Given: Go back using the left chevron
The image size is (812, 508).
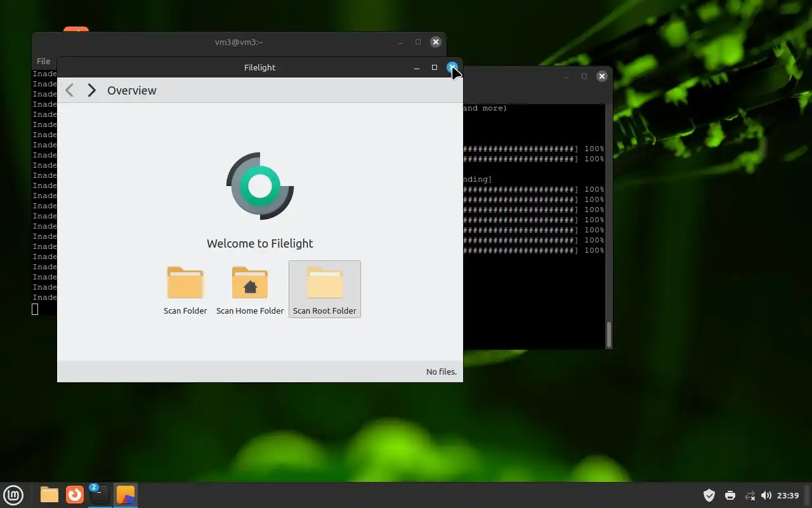Looking at the screenshot, I should [70, 90].
